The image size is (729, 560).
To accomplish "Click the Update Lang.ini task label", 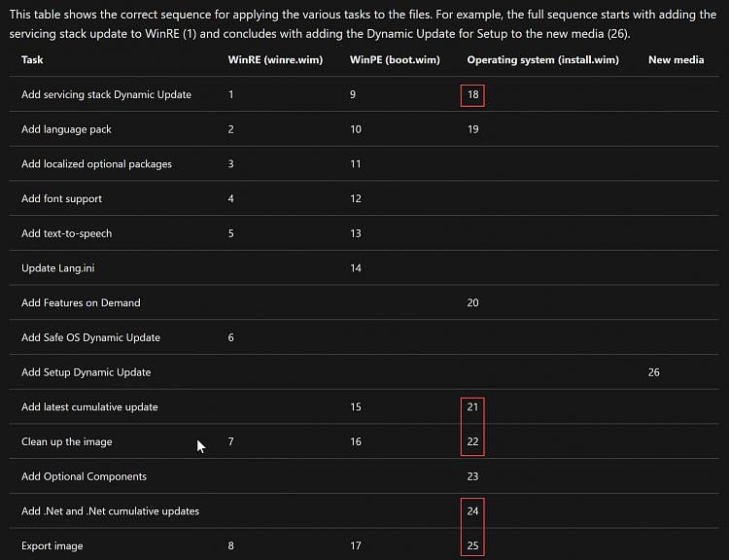I will pos(57,268).
